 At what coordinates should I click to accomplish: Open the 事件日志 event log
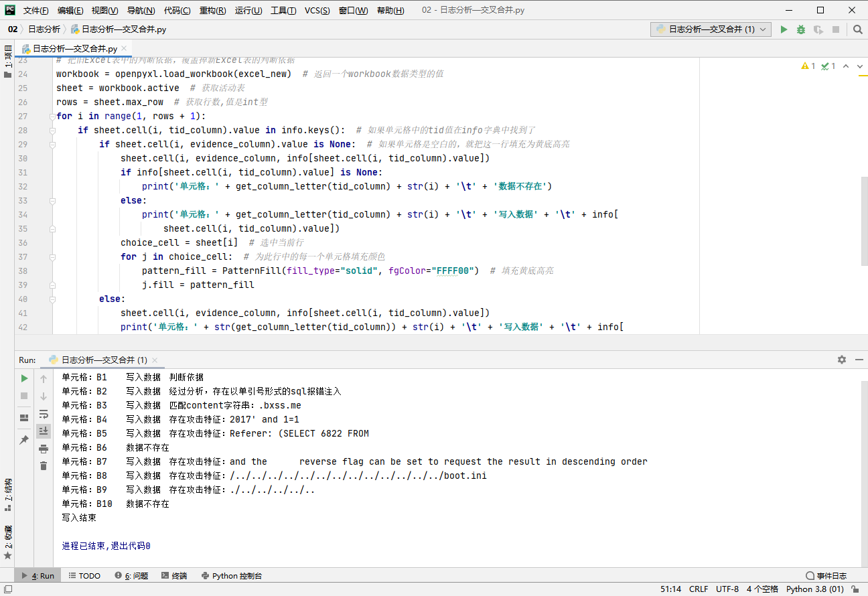(826, 576)
